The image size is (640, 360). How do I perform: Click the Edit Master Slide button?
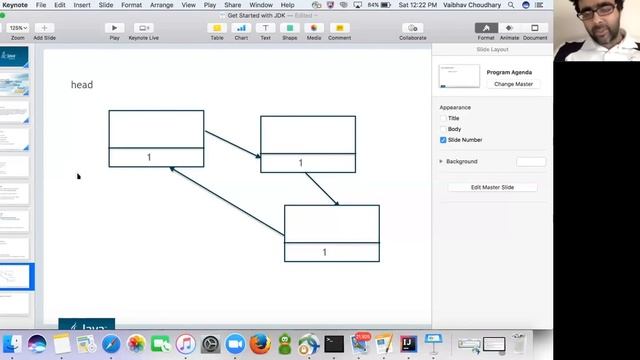click(x=492, y=187)
